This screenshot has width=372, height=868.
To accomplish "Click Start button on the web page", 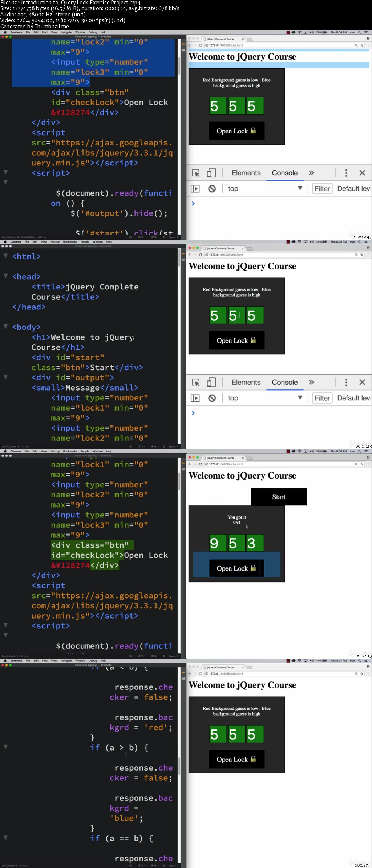I will coord(279,497).
